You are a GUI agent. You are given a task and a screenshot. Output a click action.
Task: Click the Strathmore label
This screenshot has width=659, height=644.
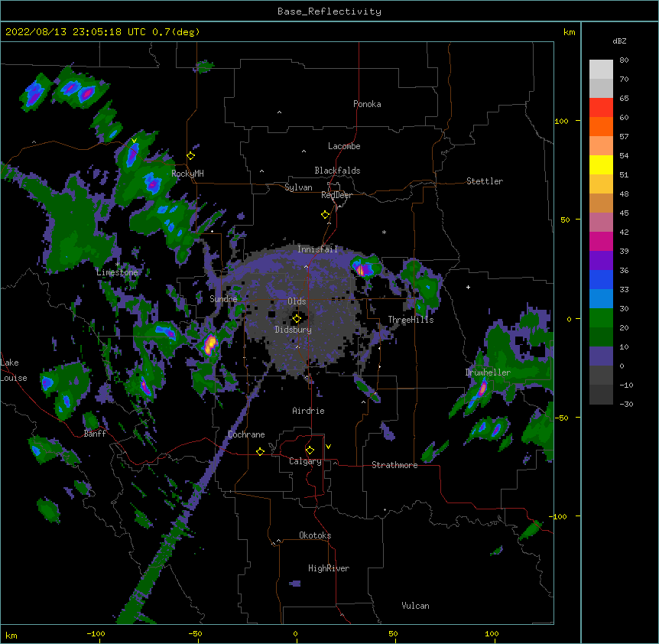pos(394,465)
